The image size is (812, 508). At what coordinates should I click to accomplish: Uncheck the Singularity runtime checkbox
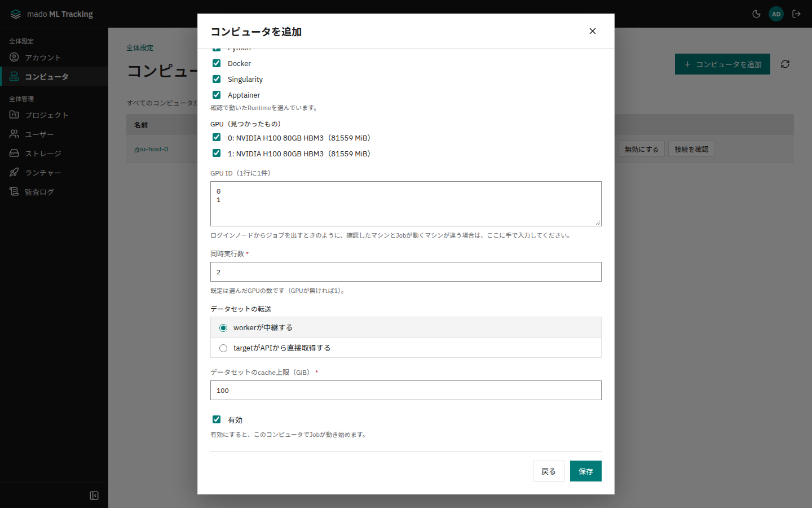click(217, 79)
